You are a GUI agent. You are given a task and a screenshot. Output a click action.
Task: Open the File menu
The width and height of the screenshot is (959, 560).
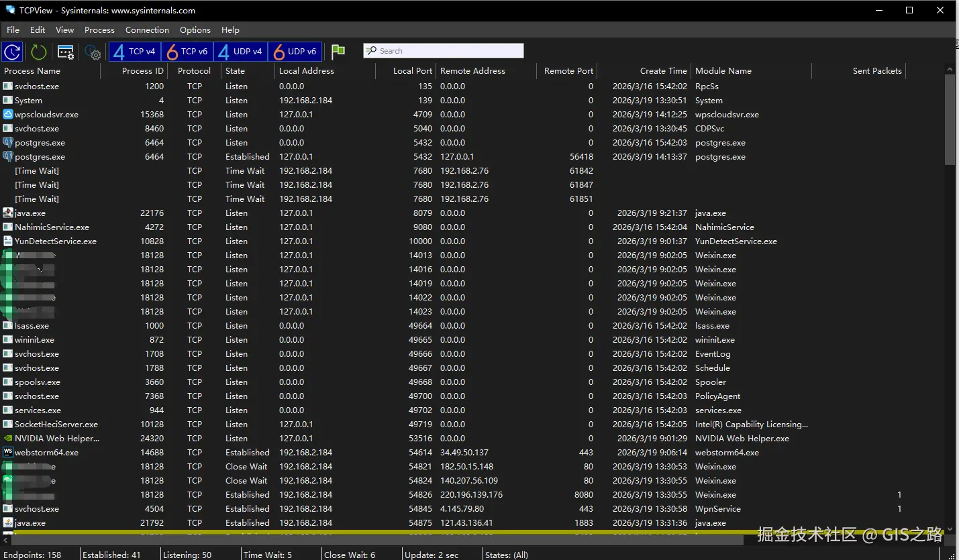click(13, 30)
